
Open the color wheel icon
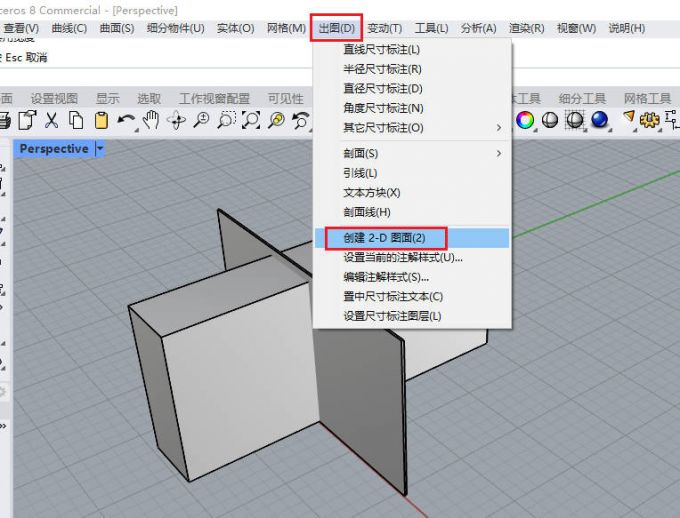click(525, 120)
